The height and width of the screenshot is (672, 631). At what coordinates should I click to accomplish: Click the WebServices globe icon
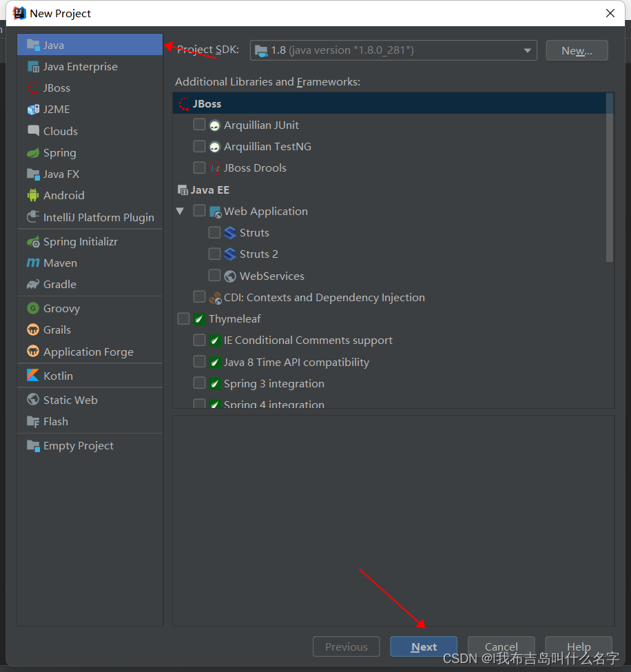pos(230,276)
